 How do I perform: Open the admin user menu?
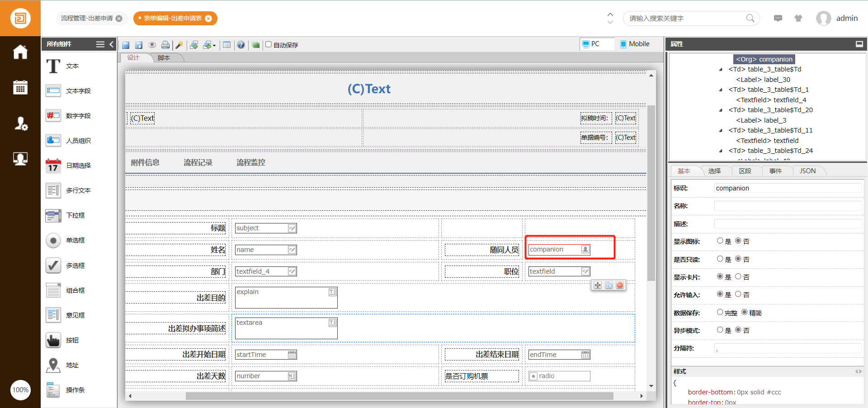[837, 18]
